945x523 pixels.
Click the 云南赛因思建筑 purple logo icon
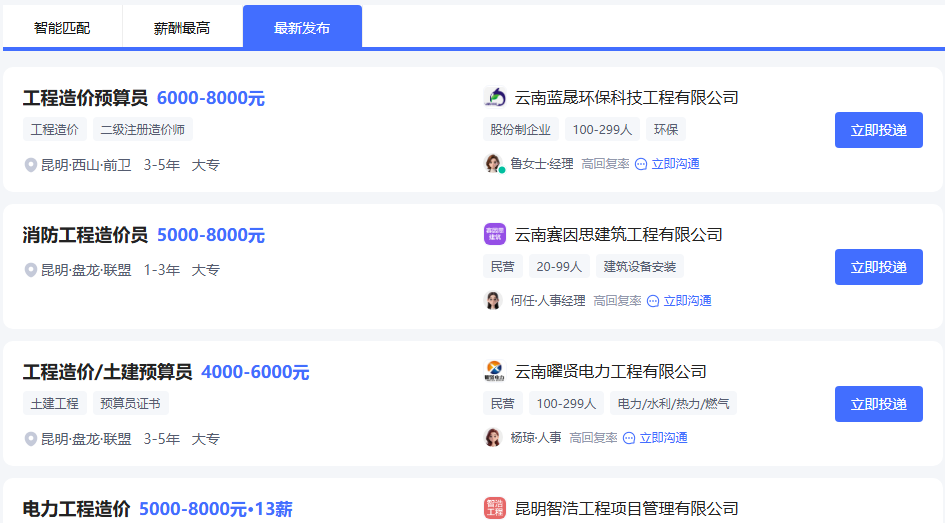point(495,234)
